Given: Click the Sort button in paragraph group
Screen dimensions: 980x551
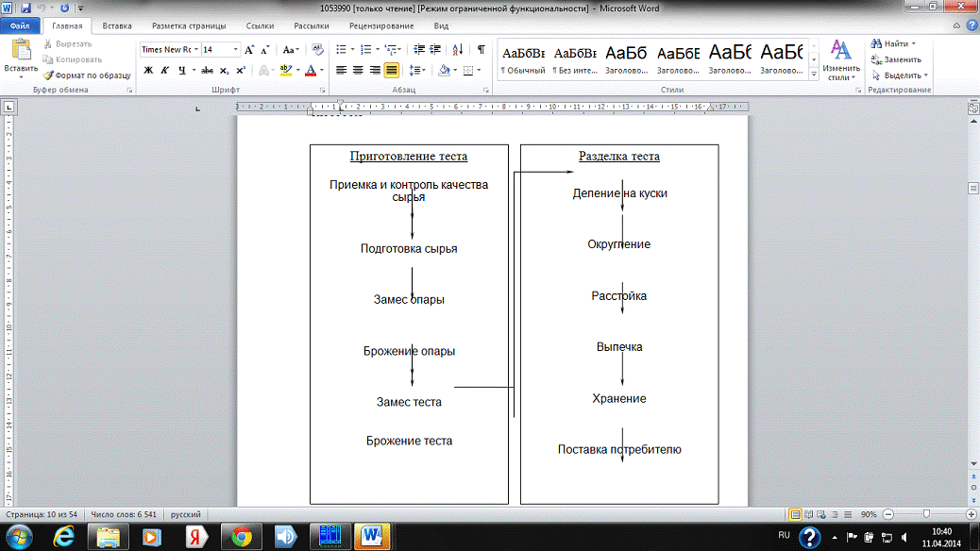Looking at the screenshot, I should point(458,49).
